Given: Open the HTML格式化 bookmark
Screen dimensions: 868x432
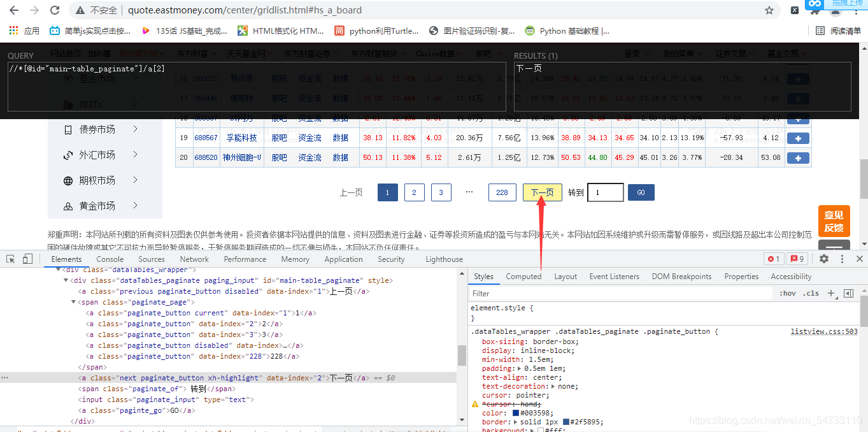Looking at the screenshot, I should pos(281,31).
